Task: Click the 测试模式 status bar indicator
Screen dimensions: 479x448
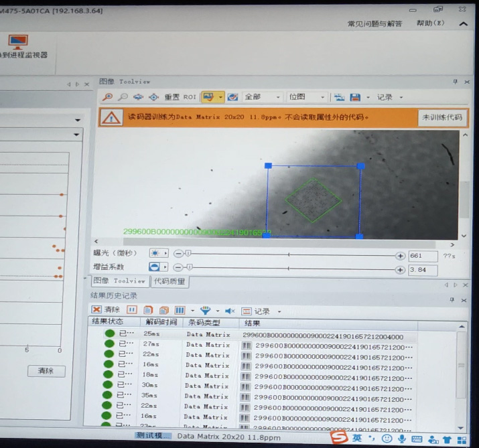Action: [153, 435]
